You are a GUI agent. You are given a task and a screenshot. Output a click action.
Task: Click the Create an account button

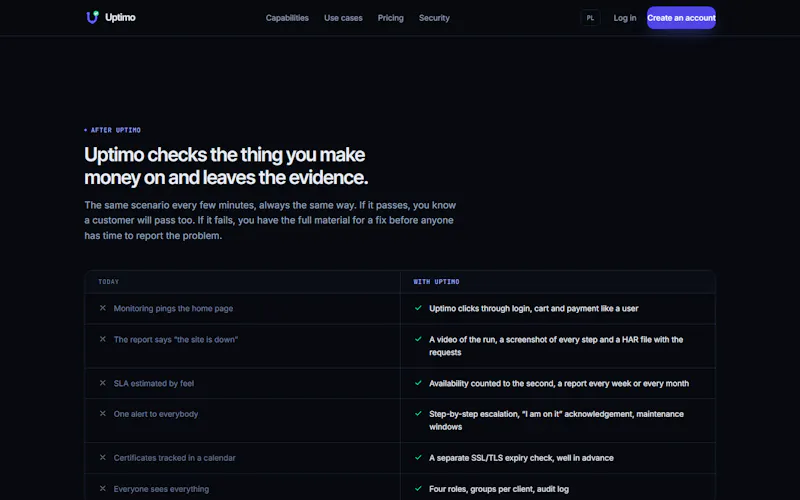[681, 18]
